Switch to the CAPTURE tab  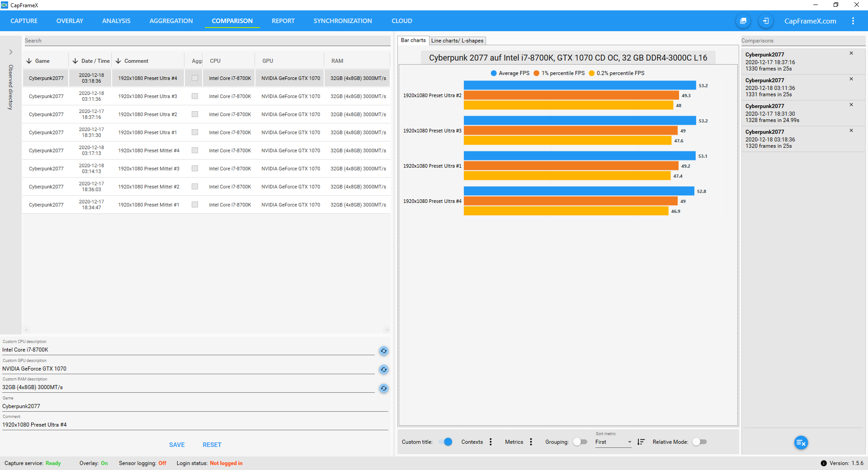[24, 21]
